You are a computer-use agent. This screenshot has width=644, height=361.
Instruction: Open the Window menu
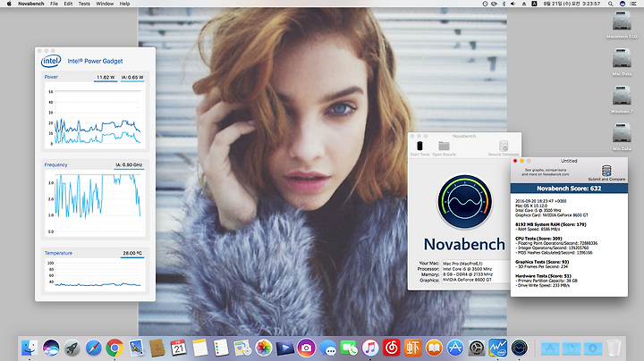coord(105,4)
